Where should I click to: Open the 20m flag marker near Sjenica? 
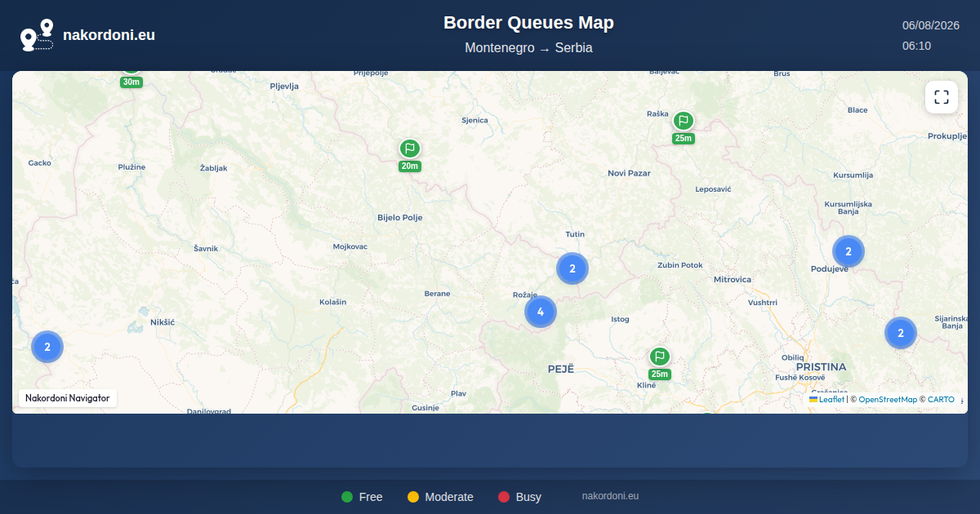pos(410,155)
